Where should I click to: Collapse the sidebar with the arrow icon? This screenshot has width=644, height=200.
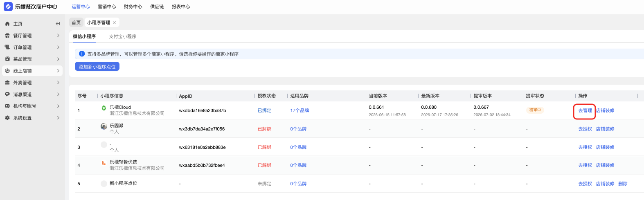coord(58,24)
